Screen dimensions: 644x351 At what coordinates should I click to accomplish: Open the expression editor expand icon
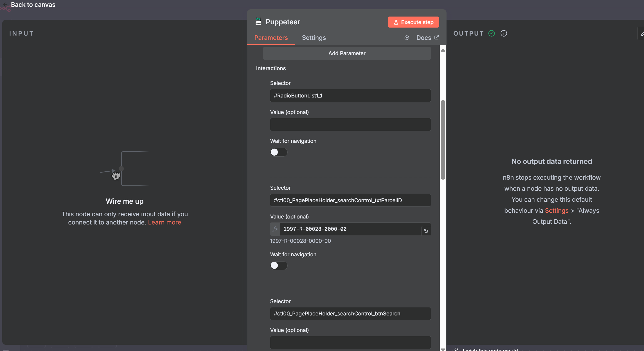[x=426, y=231]
